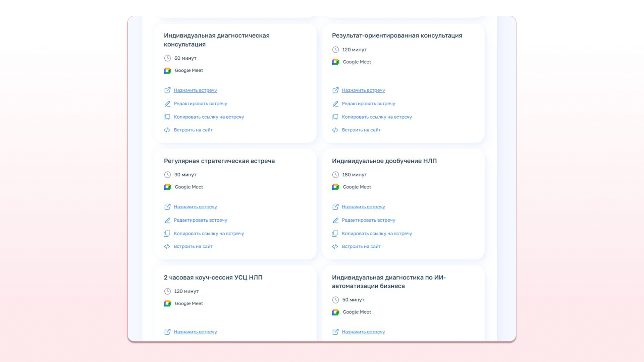
Task: Click the copy icon in the Регулярная стратегическая встреча card
Action: 167,234
